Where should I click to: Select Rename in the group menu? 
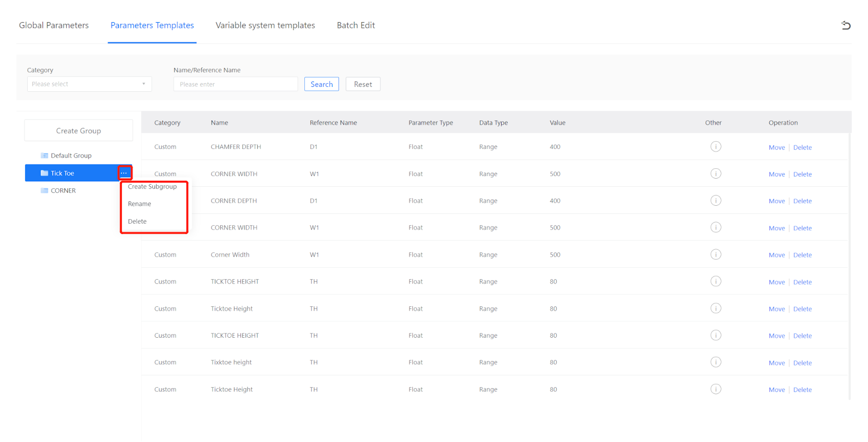tap(140, 204)
